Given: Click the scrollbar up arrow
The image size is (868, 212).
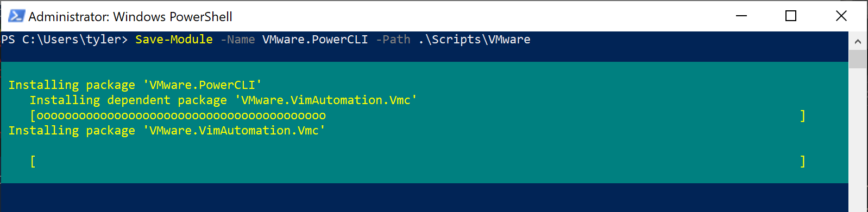Looking at the screenshot, I should click(858, 41).
